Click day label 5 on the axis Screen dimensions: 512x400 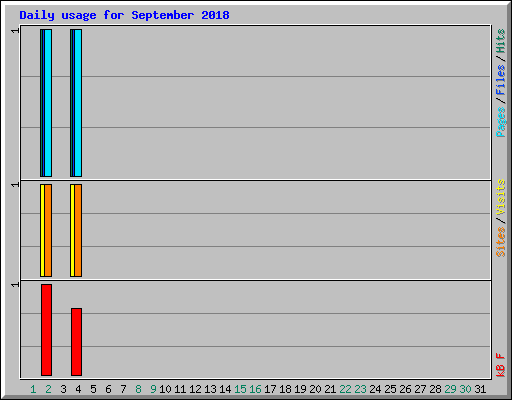click(x=93, y=389)
